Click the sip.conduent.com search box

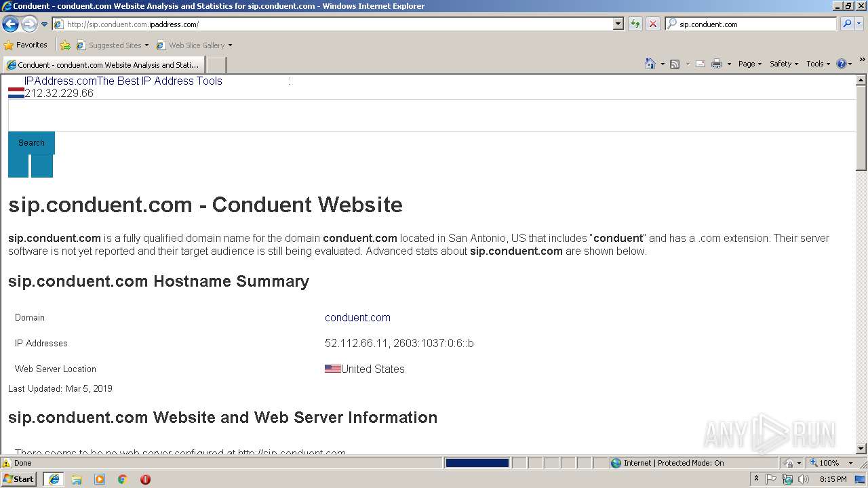click(x=756, y=24)
